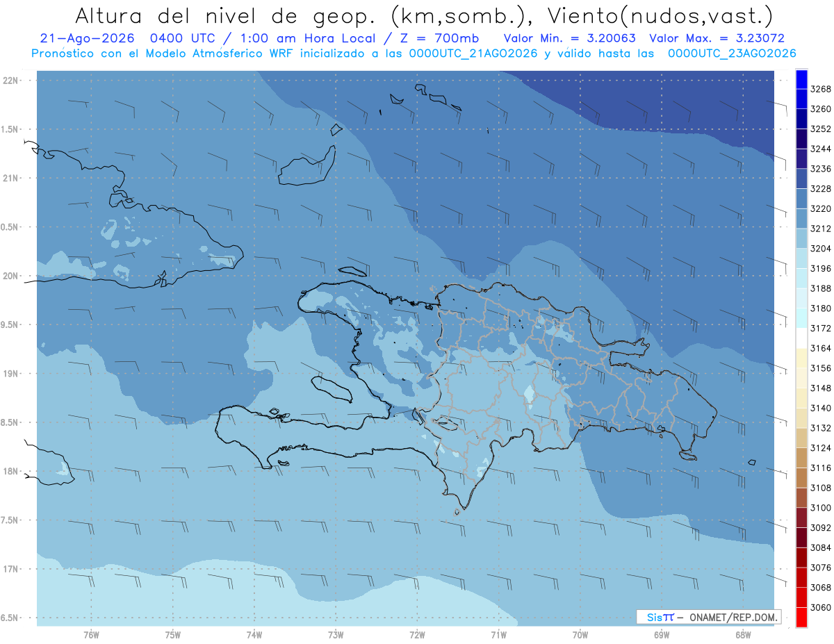Click the '73W' longitude label
834x644 pixels.
click(336, 634)
